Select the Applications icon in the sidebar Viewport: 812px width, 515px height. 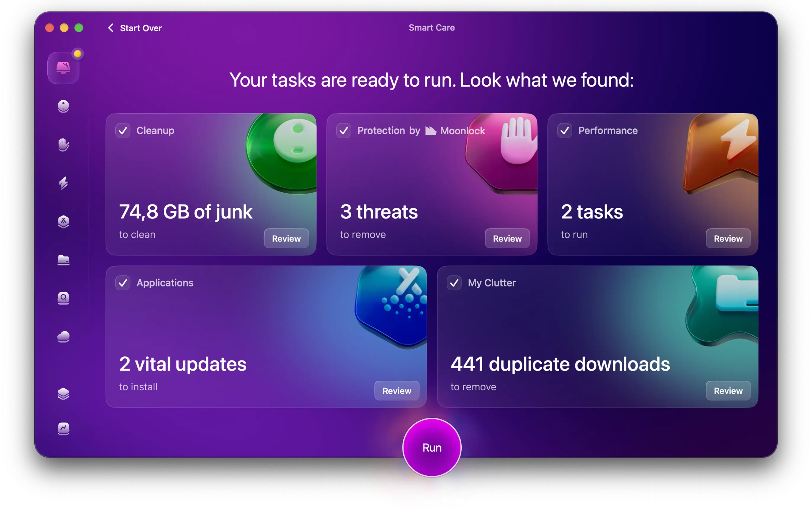coord(63,222)
